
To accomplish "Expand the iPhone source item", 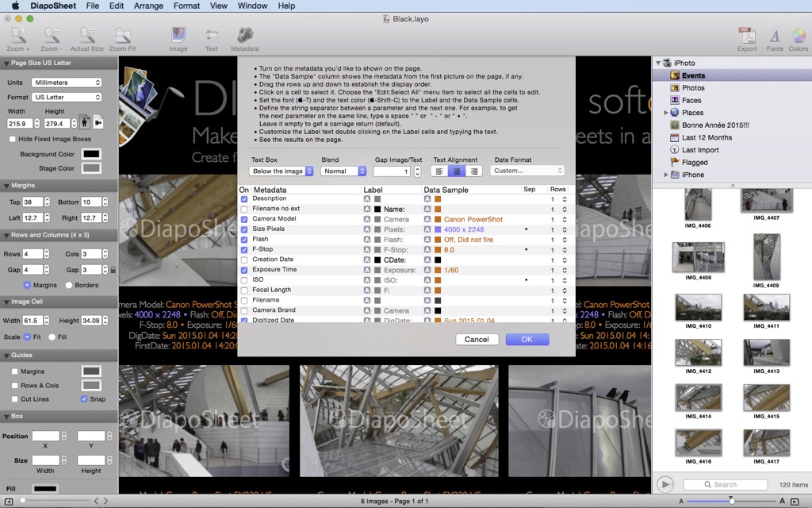I will (x=666, y=175).
